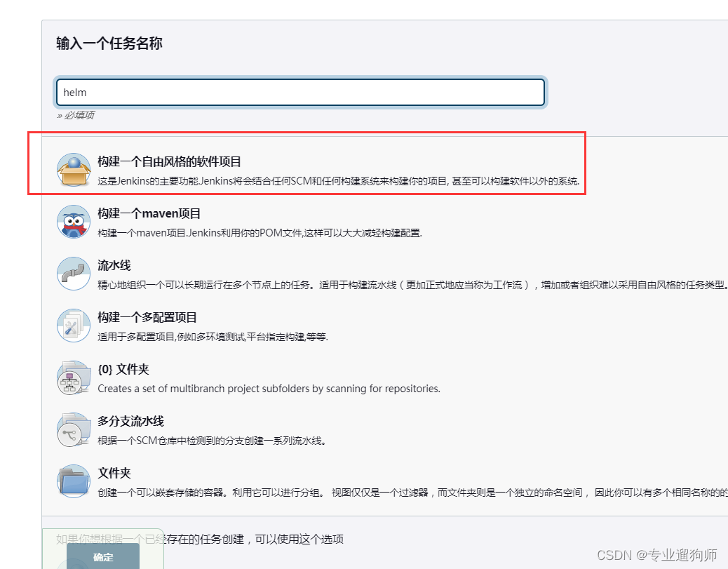Click the blue folder icon for 文件夹
Viewport: 728px width, 569px height.
point(74,481)
